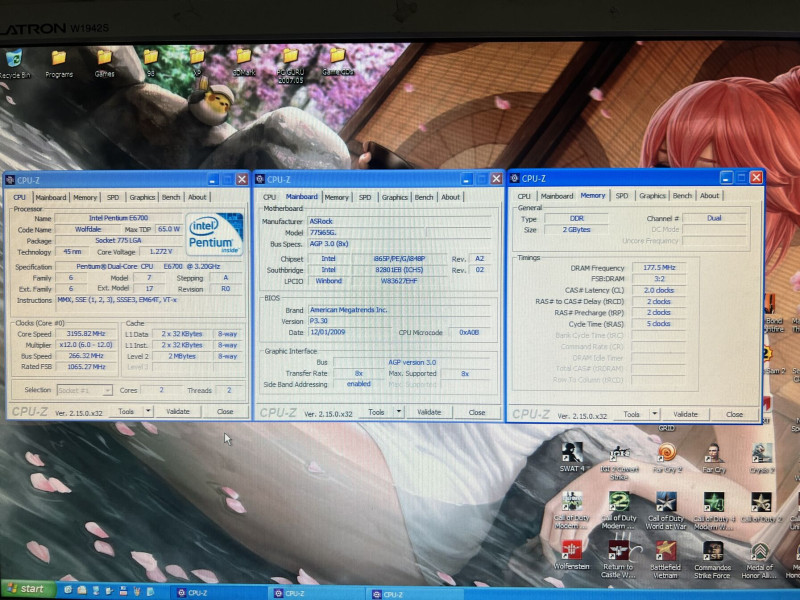800x600 pixels.
Task: Open Bench tab in middle CPU-Z window
Action: [424, 197]
